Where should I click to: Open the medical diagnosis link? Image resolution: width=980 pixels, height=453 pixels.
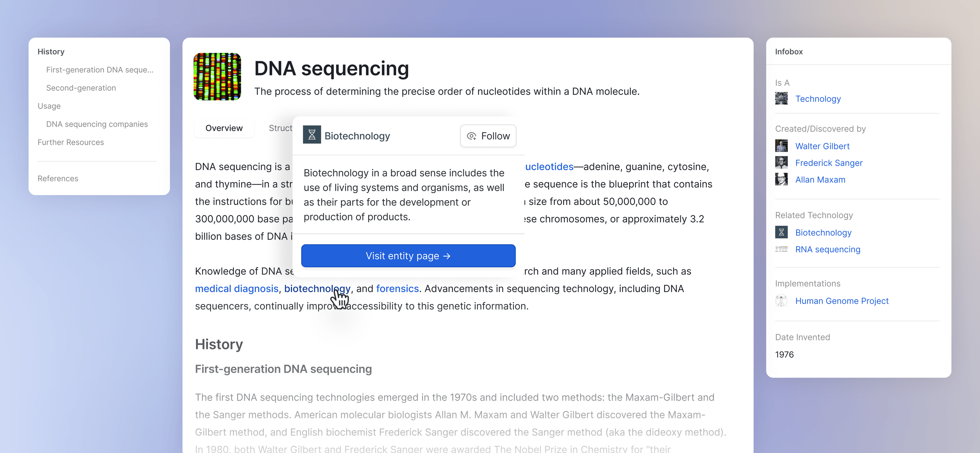pos(237,289)
